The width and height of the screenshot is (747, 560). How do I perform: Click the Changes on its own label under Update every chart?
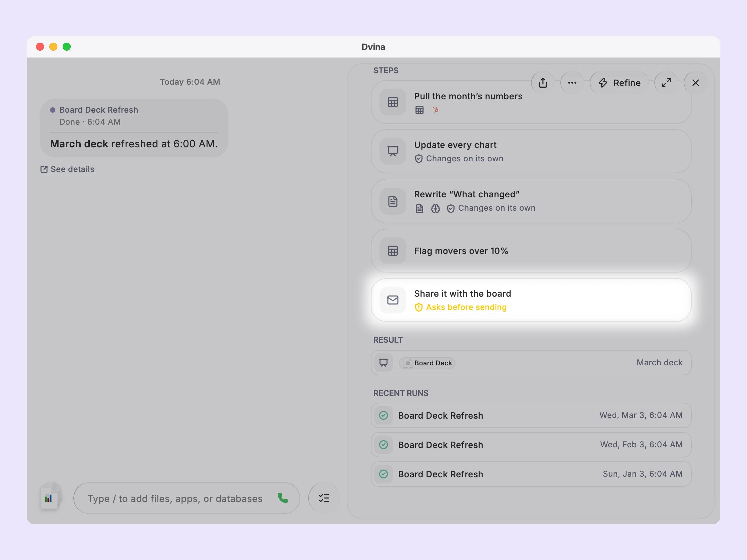[x=464, y=159]
